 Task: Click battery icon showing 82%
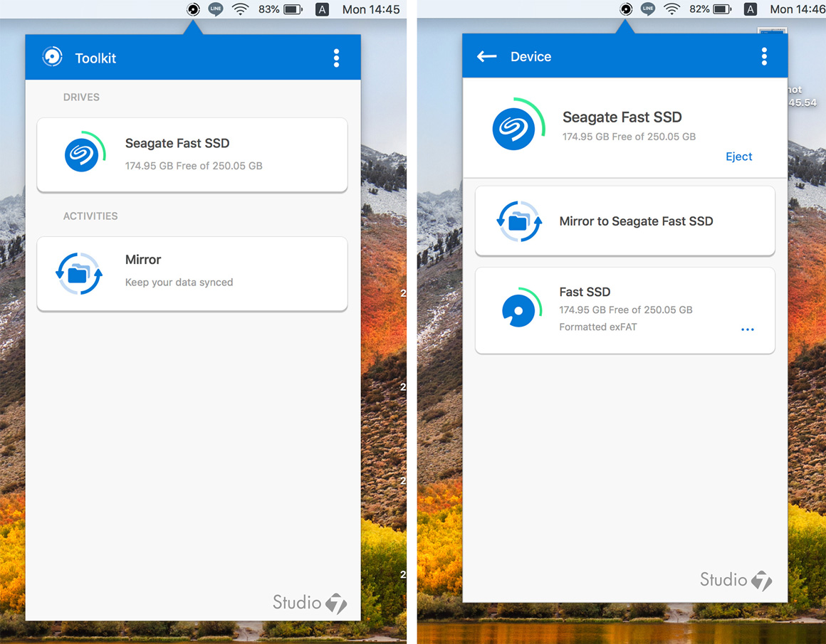pos(722,9)
